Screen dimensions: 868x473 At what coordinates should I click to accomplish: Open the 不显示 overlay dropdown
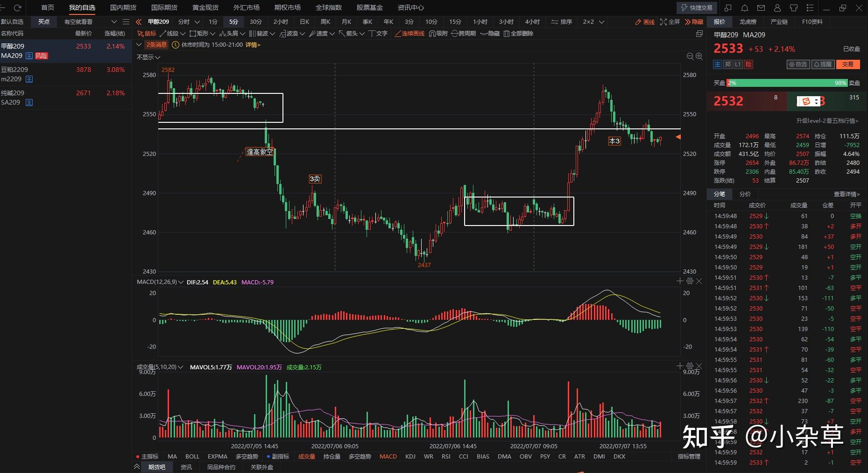[x=148, y=57]
